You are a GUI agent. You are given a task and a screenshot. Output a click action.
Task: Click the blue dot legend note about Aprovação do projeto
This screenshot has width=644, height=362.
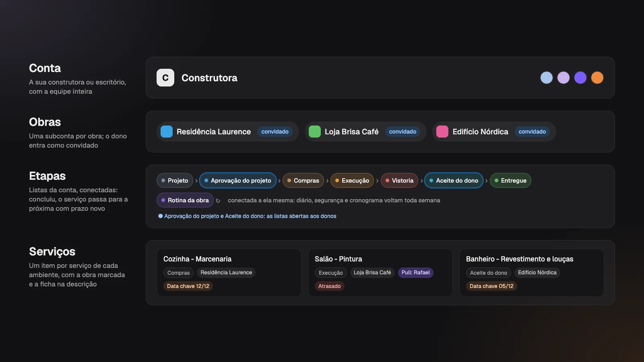coord(247,216)
